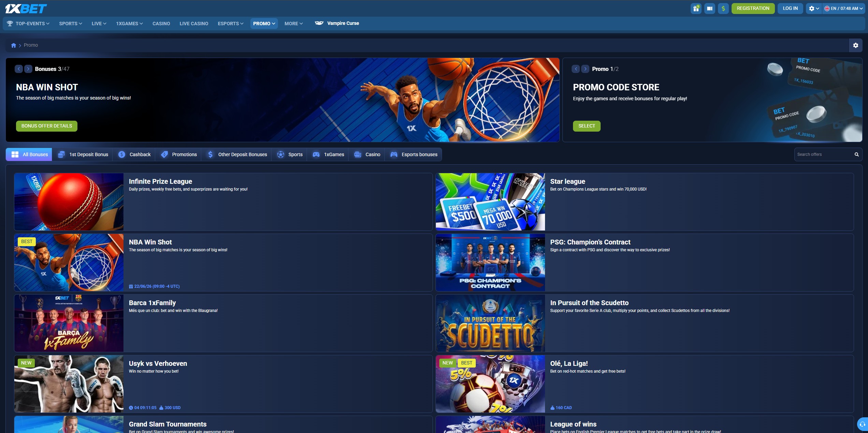Open the gift bonuses icon in header
This screenshot has height=433, width=868.
[x=696, y=9]
